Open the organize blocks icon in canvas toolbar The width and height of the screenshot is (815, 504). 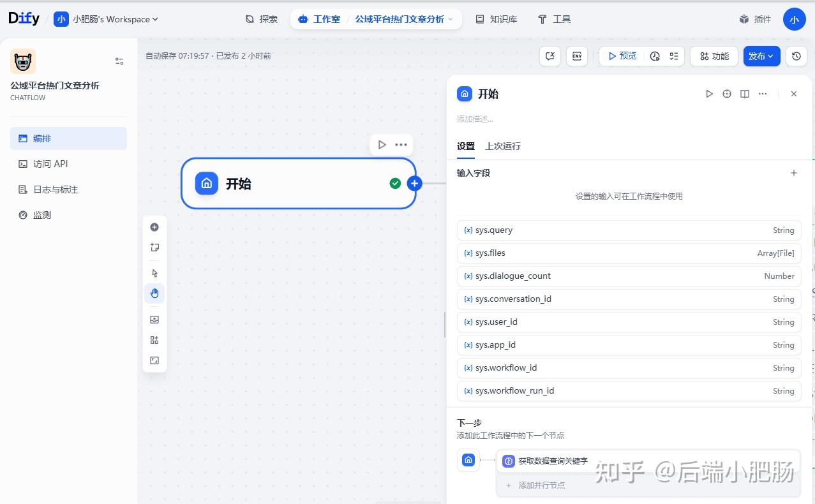pos(154,339)
